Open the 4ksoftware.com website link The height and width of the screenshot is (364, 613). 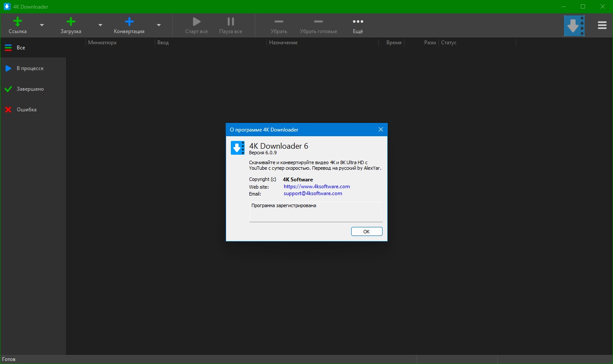[x=316, y=187]
